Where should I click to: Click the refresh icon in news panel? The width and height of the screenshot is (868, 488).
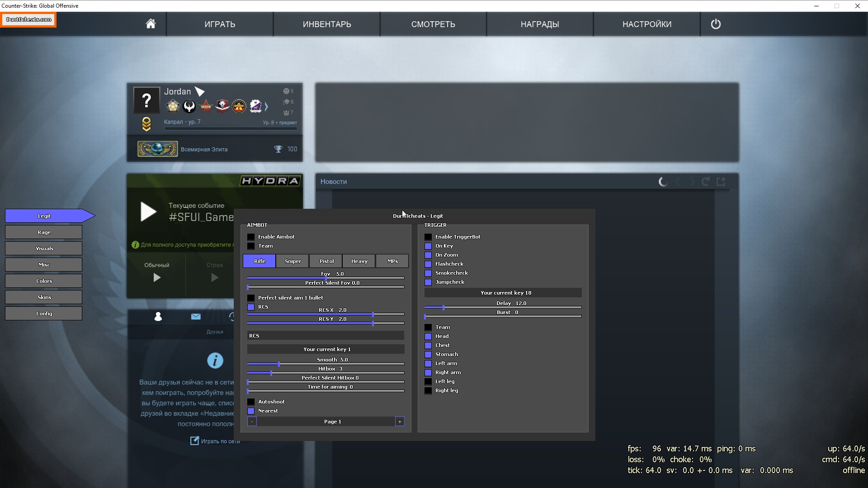(x=705, y=182)
